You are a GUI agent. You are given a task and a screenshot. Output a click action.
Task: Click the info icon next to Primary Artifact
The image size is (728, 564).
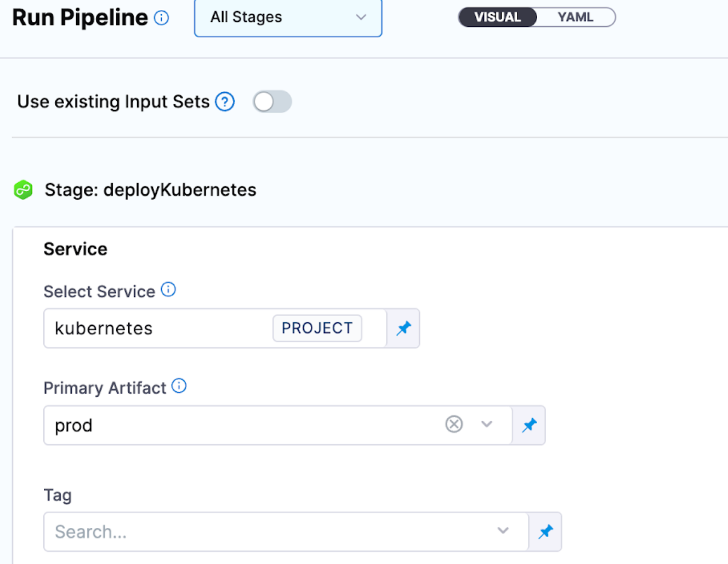(179, 386)
